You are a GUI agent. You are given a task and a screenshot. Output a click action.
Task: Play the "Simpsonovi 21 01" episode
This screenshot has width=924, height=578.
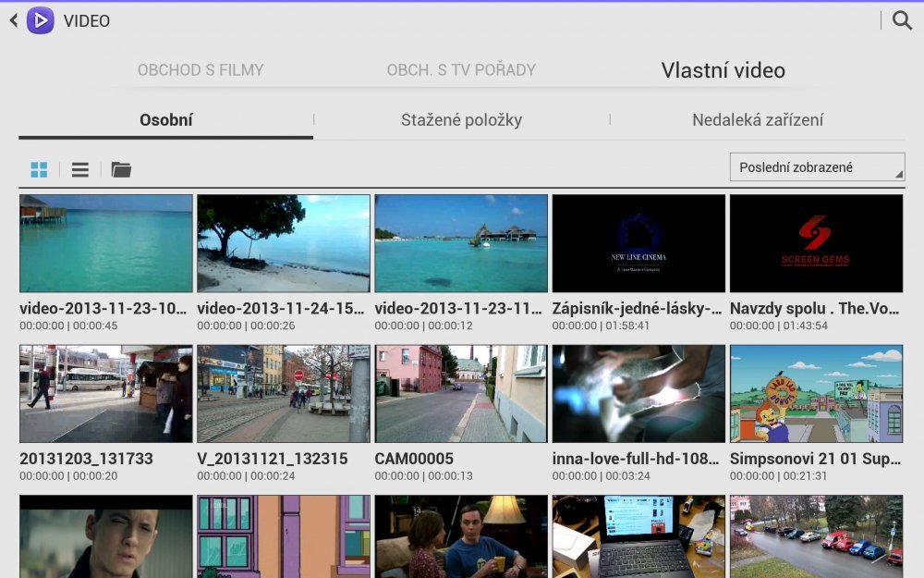point(816,395)
